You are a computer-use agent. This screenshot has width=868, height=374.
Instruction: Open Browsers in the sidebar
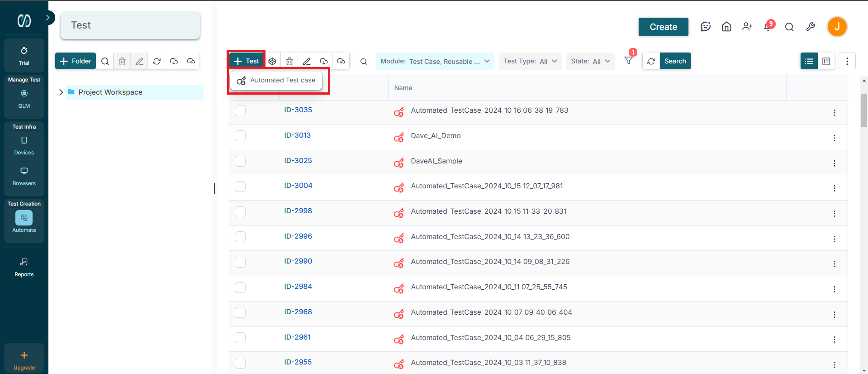tap(24, 176)
